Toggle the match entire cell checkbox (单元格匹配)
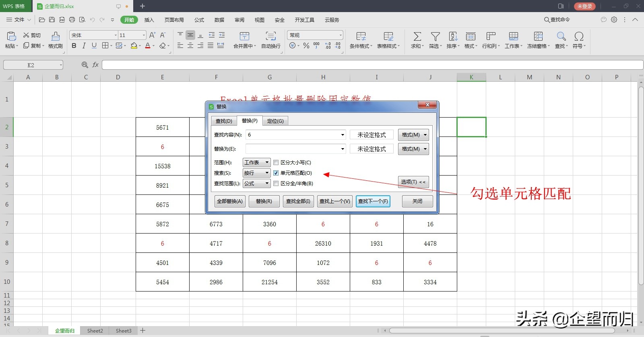The width and height of the screenshot is (644, 337). click(x=276, y=173)
